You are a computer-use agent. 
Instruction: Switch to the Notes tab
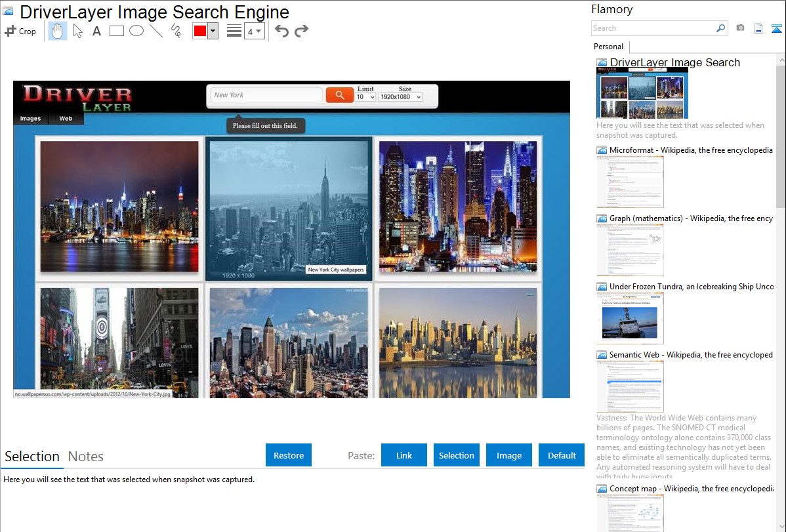tap(86, 457)
